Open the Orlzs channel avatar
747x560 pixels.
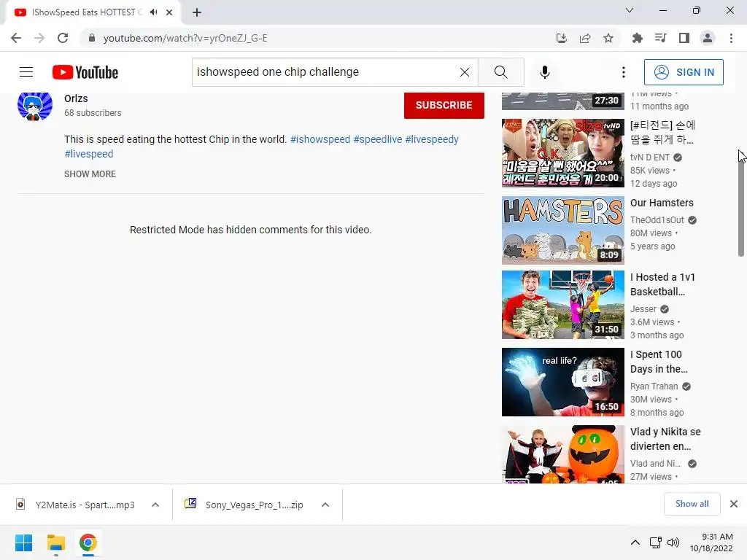coord(35,106)
